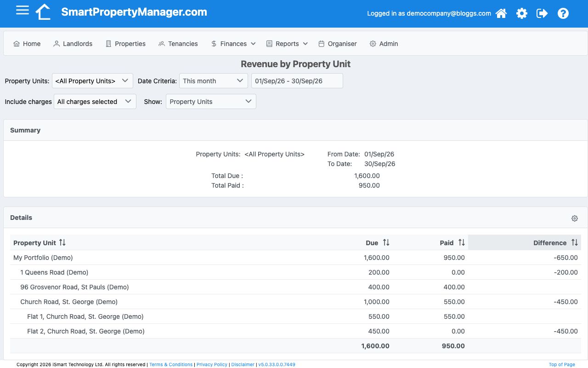Image resolution: width=588 pixels, height=368 pixels.
Task: Select Flat 1, Church Road row
Action: pyautogui.click(x=295, y=316)
